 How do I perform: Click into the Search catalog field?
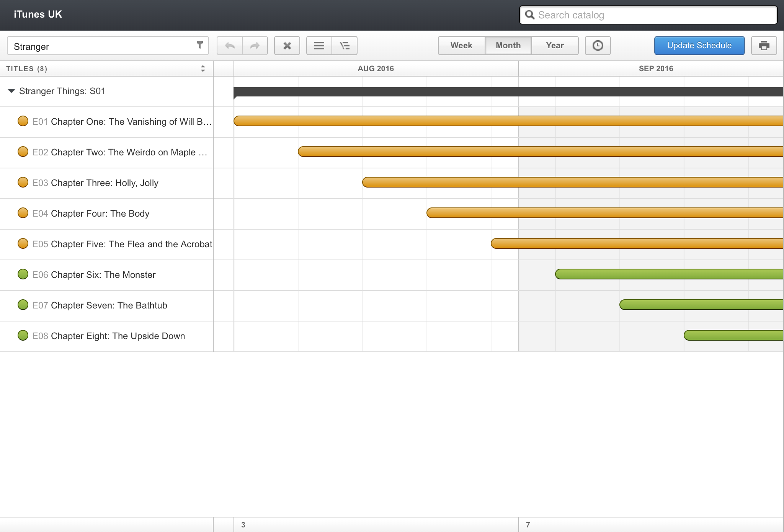click(651, 15)
